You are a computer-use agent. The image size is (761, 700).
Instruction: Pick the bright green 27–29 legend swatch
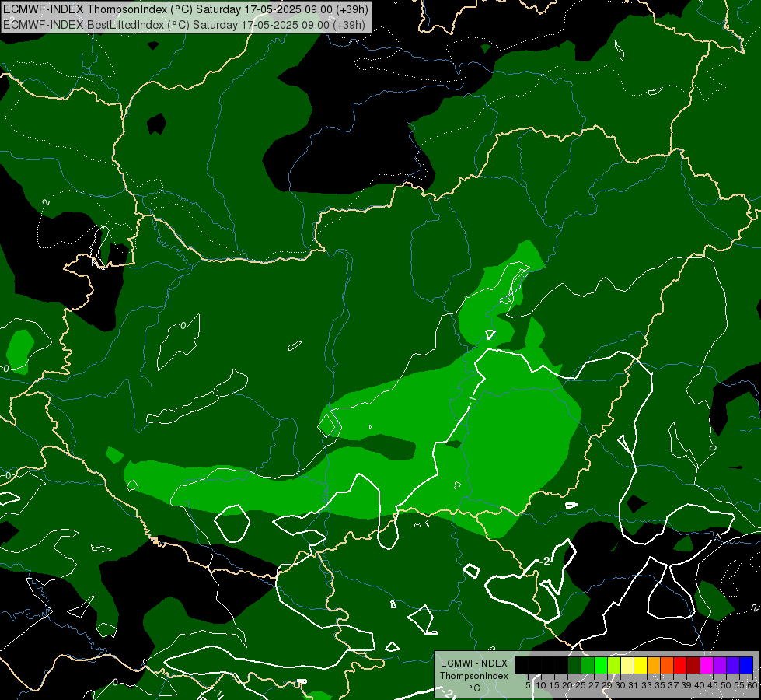601,665
